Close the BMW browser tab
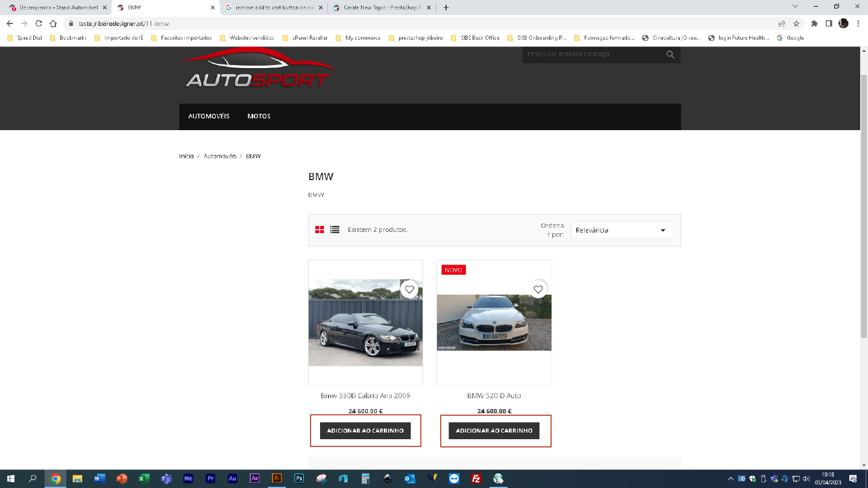Screen dimensions: 868x488 click(212, 7)
